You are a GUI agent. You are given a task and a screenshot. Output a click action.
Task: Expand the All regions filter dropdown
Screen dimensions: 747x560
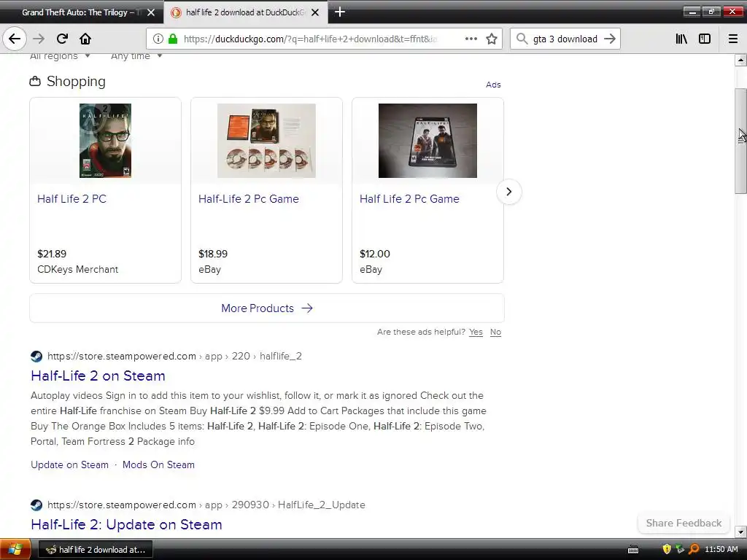click(60, 55)
